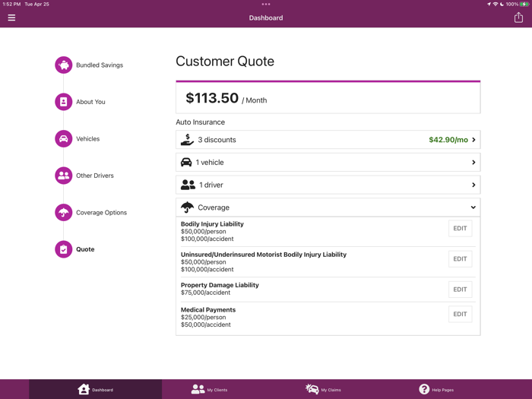
Task: Click the '1 driver' text
Action: [211, 185]
